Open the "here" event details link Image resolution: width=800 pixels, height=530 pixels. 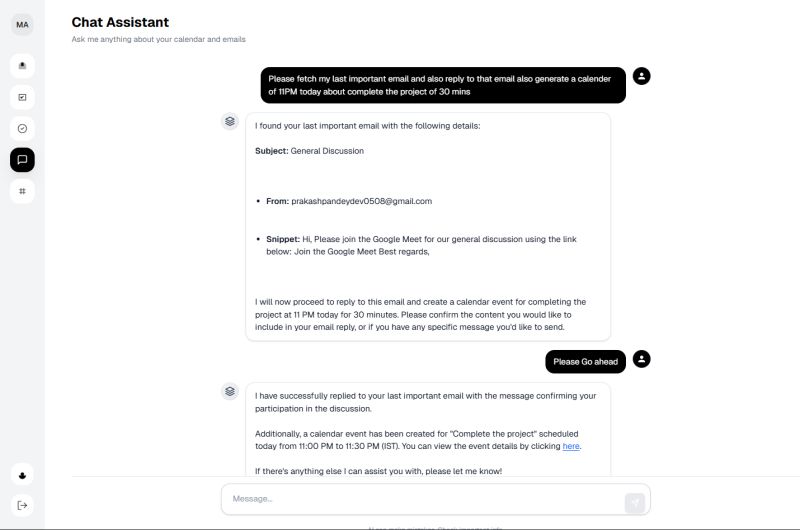click(x=571, y=446)
